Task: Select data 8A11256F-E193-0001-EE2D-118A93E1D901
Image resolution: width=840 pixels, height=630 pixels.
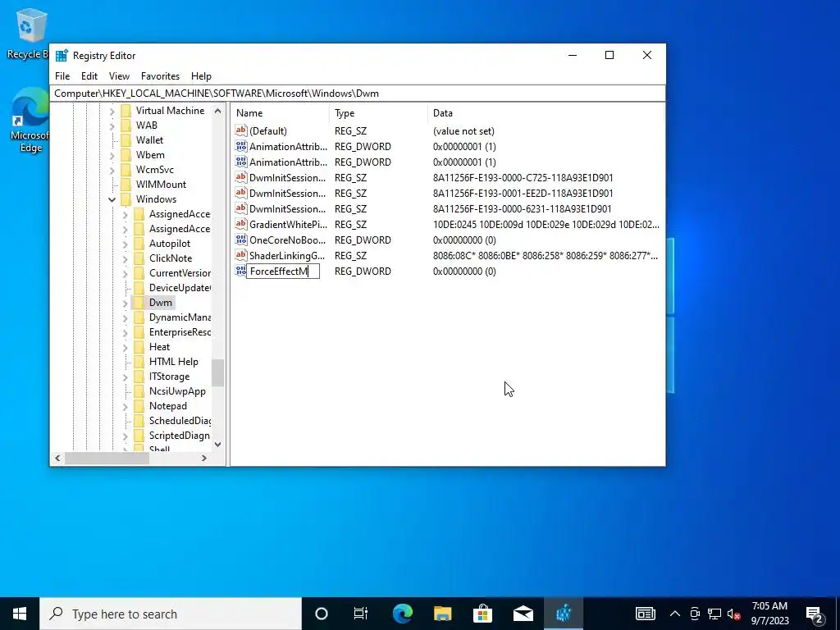Action: [x=523, y=194]
